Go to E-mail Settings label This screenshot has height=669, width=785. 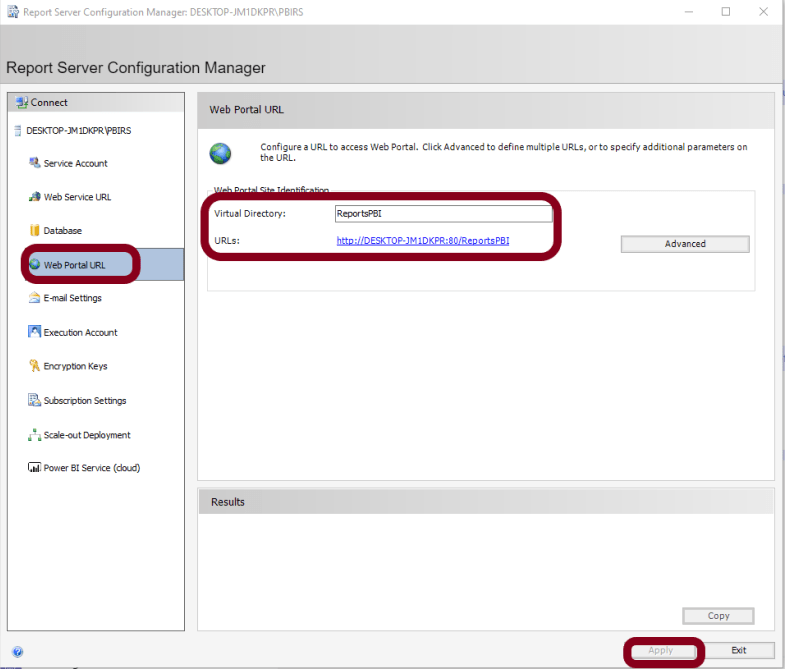[72, 298]
